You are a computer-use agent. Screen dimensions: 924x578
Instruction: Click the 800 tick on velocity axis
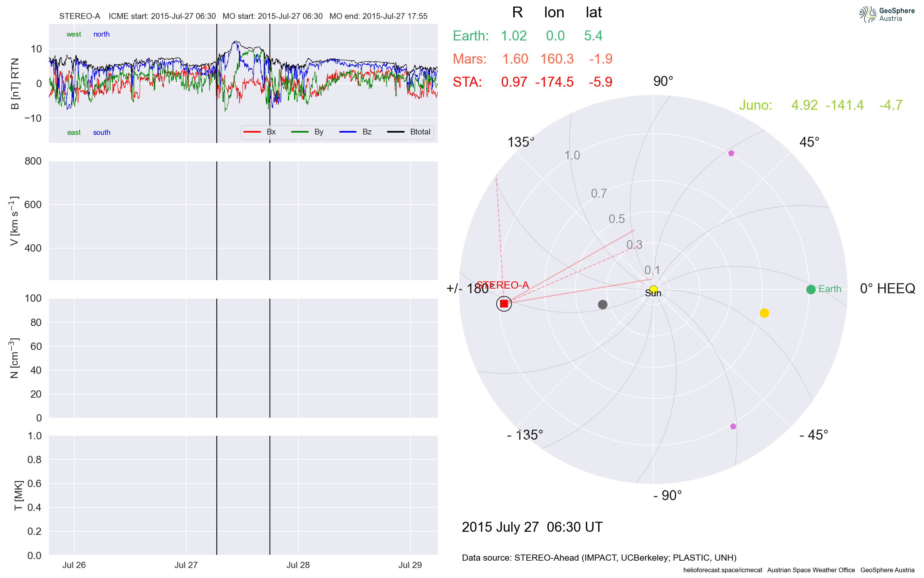(x=33, y=161)
